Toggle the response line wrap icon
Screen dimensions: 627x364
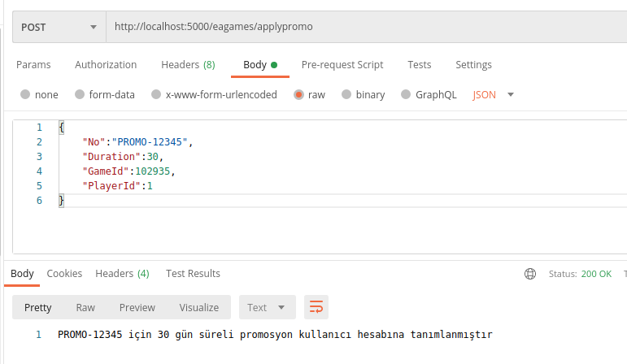point(316,307)
